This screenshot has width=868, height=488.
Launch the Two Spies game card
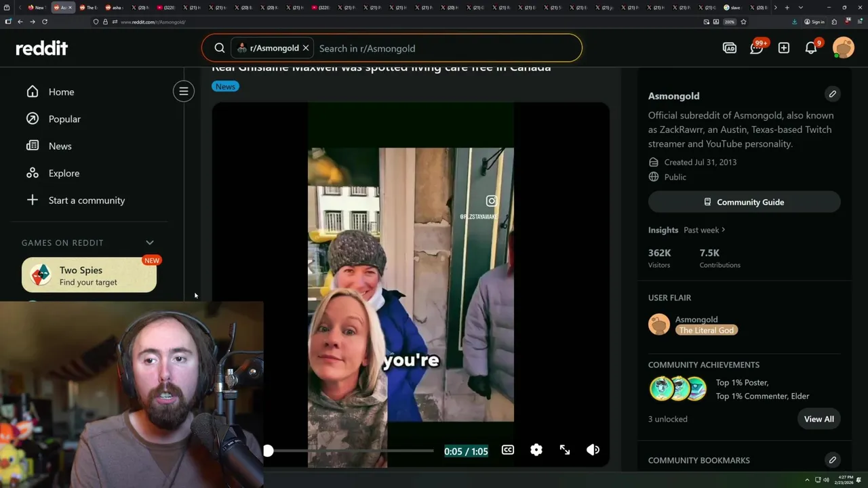pyautogui.click(x=89, y=275)
